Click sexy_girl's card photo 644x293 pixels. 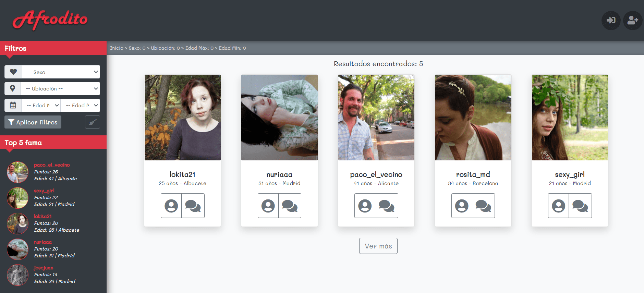coord(570,118)
